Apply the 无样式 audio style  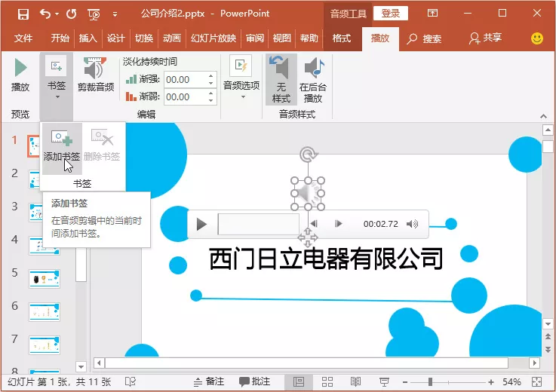pos(281,79)
